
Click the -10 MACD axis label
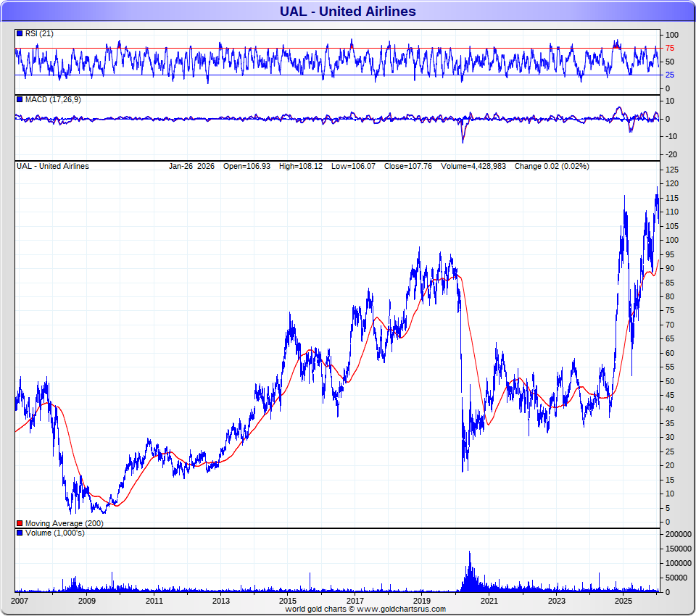[x=671, y=136]
